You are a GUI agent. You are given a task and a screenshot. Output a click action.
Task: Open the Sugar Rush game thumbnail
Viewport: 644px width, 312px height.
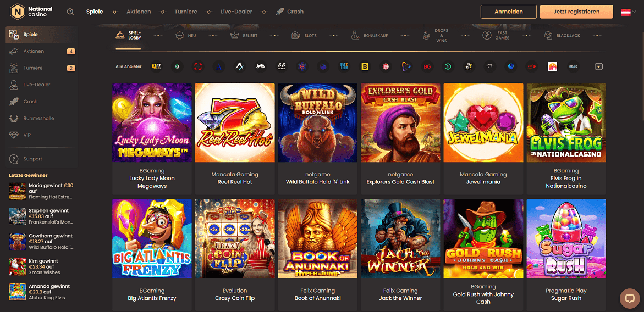[566, 238]
